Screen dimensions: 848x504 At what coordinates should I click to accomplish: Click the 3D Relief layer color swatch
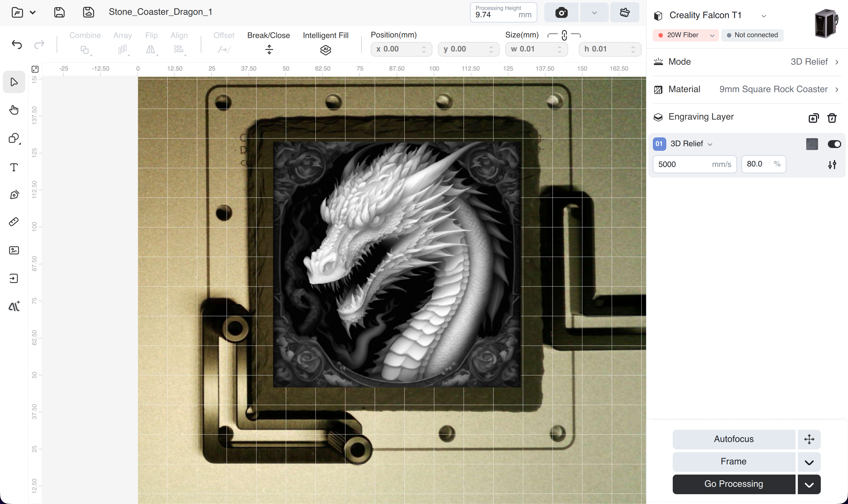point(812,144)
